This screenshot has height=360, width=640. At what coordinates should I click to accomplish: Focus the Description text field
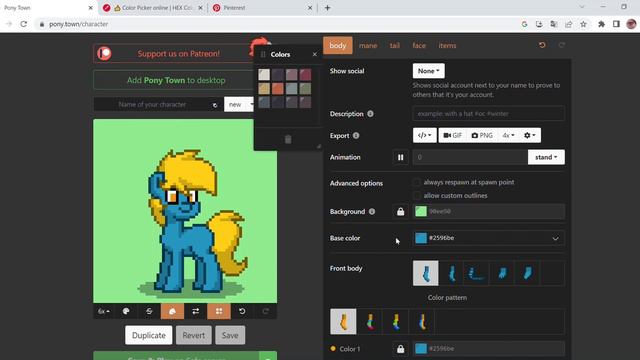point(489,113)
